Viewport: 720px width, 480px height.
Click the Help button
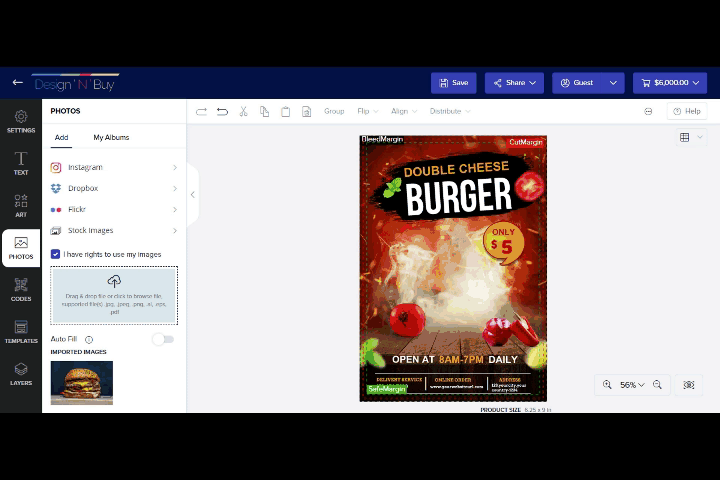coord(687,111)
